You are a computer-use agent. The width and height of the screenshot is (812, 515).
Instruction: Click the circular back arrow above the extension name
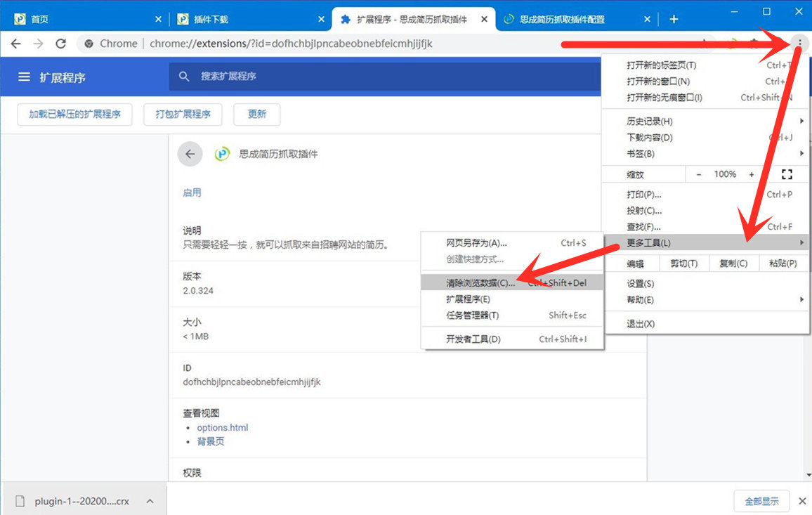[x=190, y=154]
